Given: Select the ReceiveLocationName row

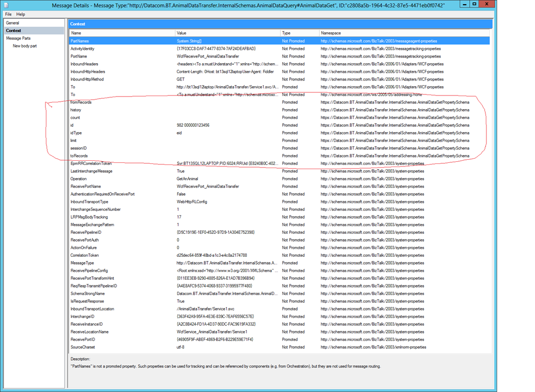Looking at the screenshot, I should click(x=280, y=331).
